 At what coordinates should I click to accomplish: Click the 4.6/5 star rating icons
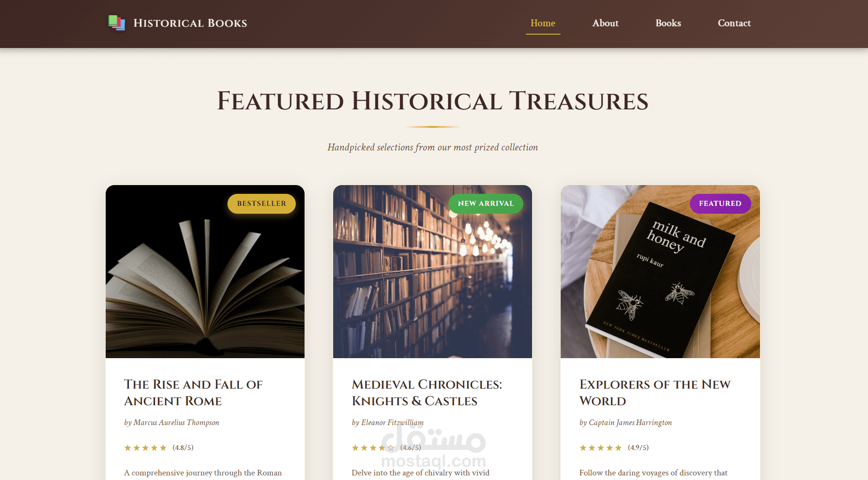point(373,448)
